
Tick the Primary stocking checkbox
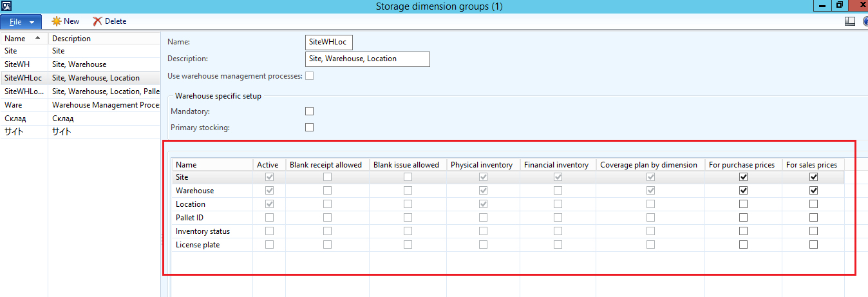pos(310,128)
